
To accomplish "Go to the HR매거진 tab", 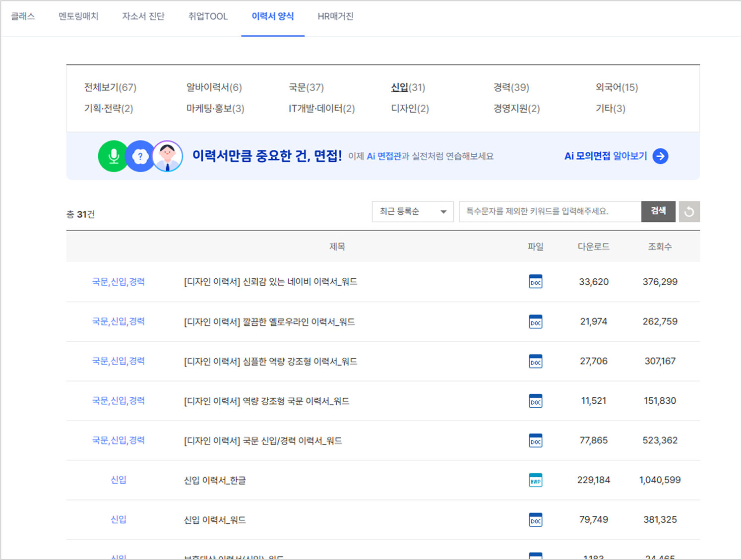I will click(x=336, y=16).
